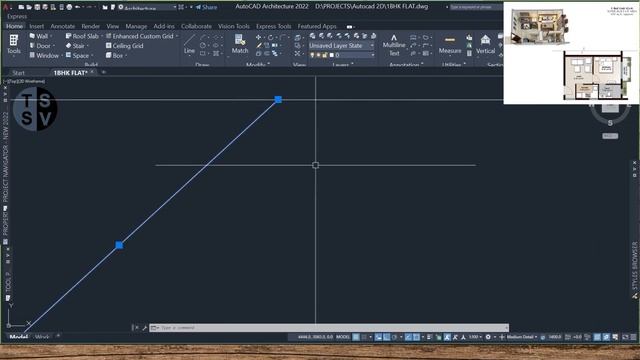
Task: Click the Layer Properties icon in Layers panel
Action: (x=312, y=36)
